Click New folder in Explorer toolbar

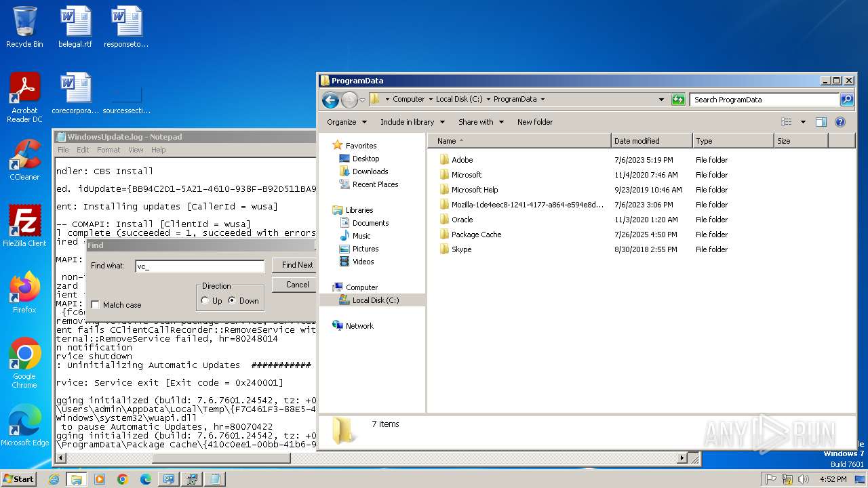pos(535,122)
